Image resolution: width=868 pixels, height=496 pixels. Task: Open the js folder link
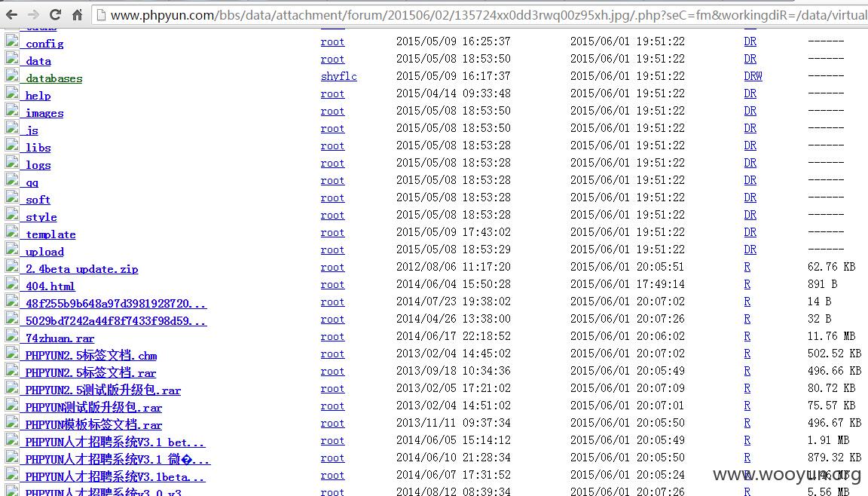pos(32,130)
